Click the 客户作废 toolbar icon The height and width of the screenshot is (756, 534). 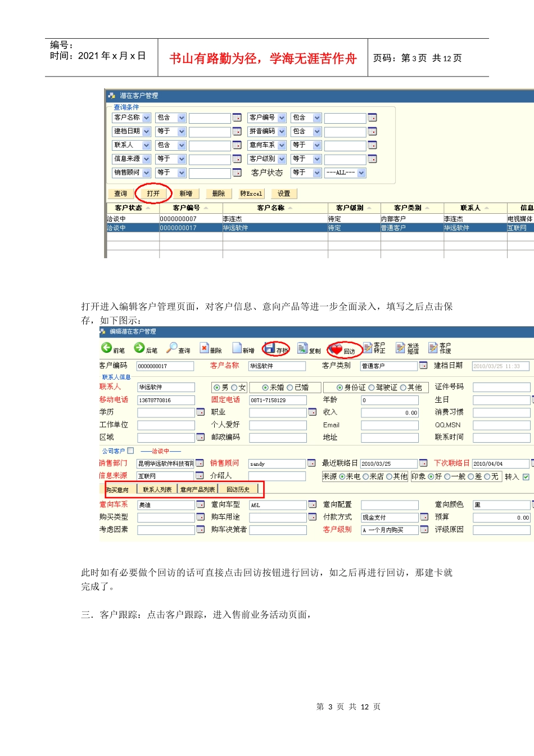point(433,348)
